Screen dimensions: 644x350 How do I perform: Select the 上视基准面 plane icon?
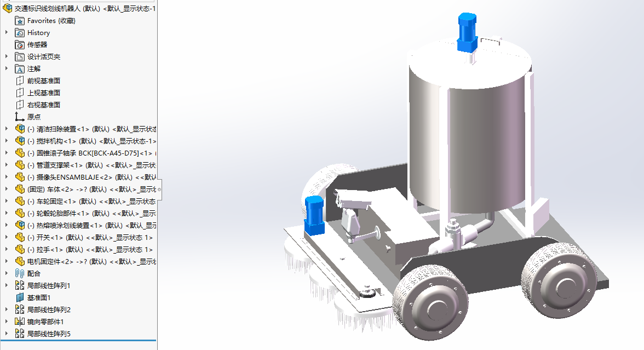[19, 93]
